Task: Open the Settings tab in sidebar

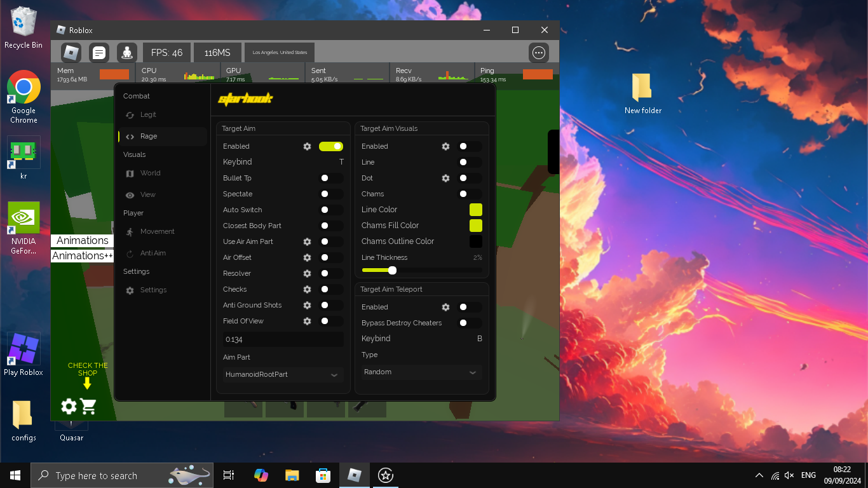Action: tap(163, 290)
